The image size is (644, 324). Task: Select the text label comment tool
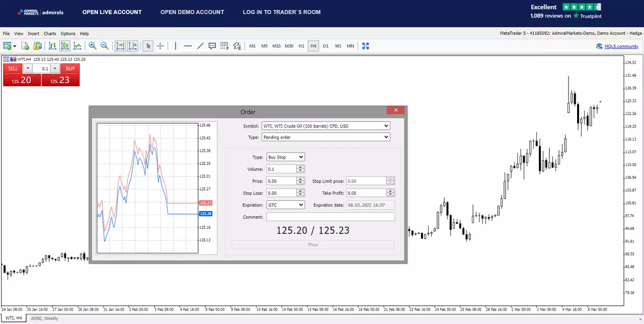coord(212,46)
